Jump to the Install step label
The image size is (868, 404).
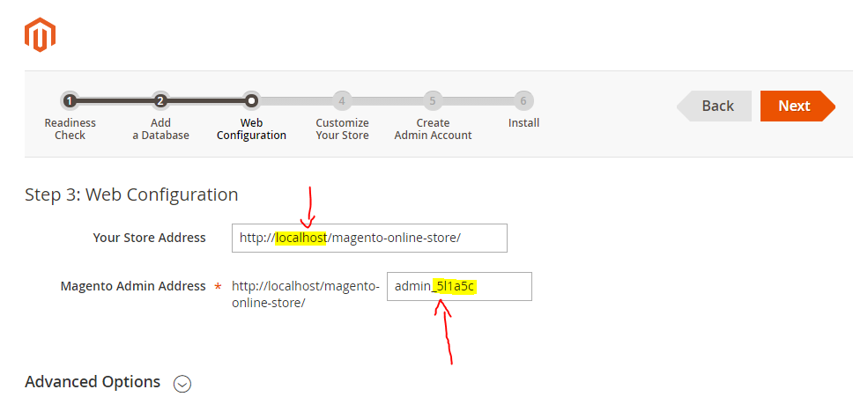(x=523, y=123)
